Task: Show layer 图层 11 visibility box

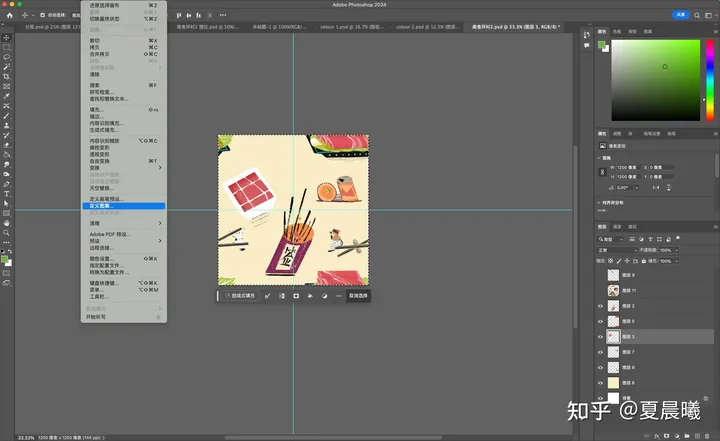Action: (600, 290)
